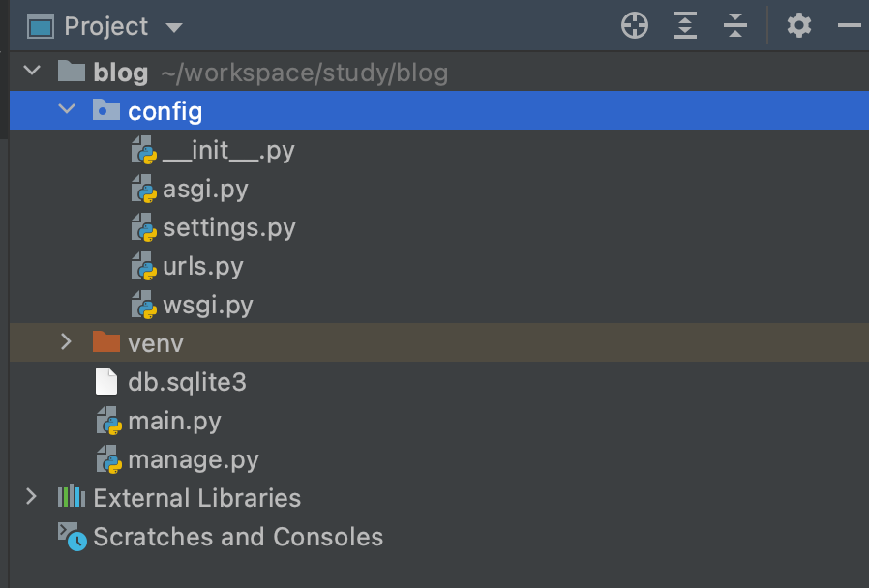Image resolution: width=869 pixels, height=588 pixels.
Task: Click the Expand All icon in toolbar
Action: (685, 25)
